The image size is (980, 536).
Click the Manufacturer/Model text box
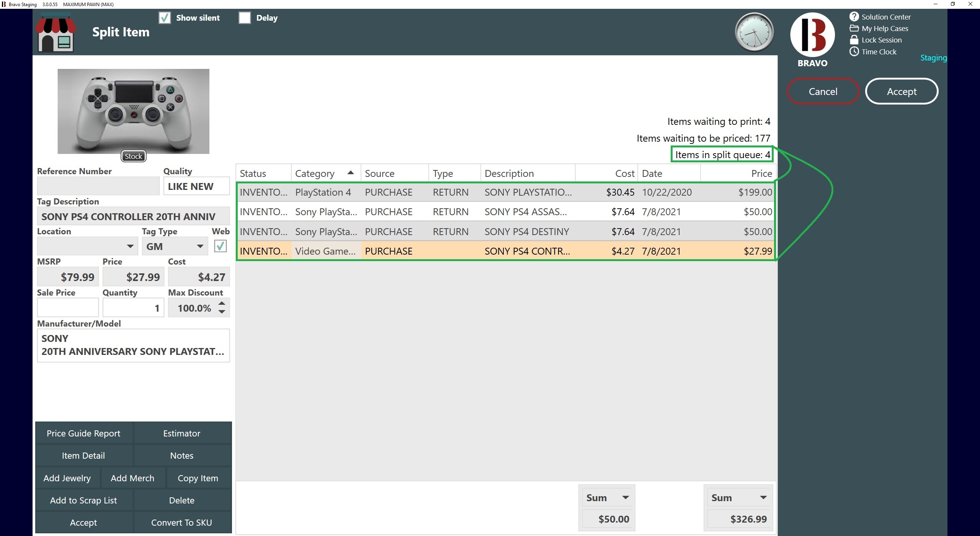pos(134,345)
